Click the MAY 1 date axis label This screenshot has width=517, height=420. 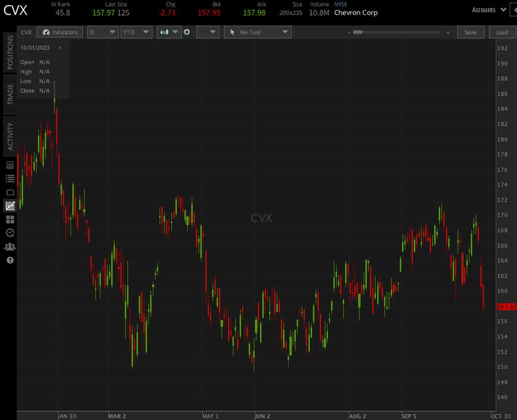(x=210, y=416)
